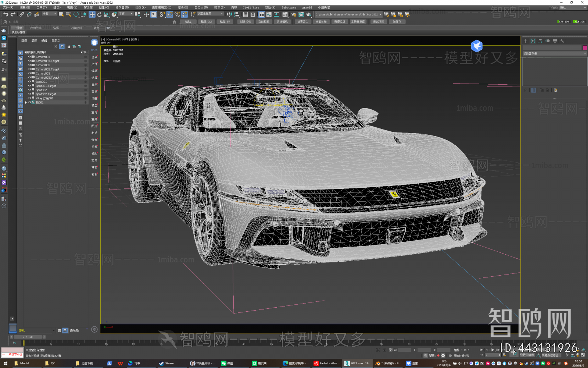Click the blue bird plugin icon in viewport
Image resolution: width=588 pixels, height=368 pixels.
coord(477,46)
